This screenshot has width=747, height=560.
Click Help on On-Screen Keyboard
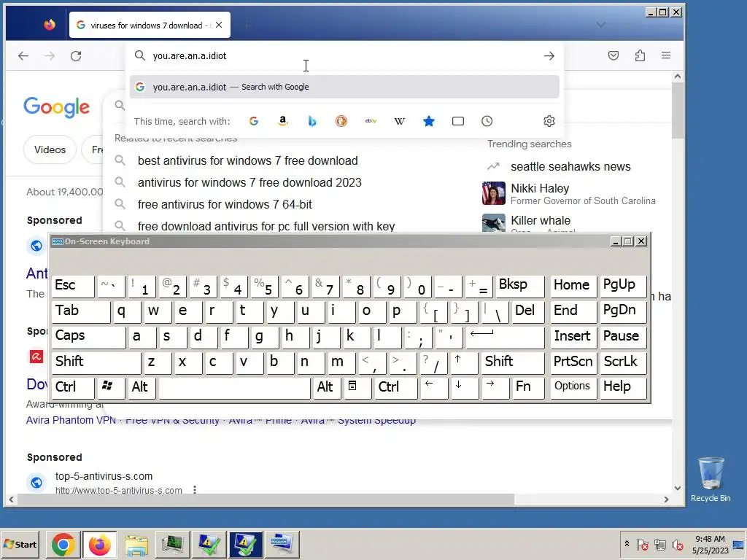[x=623, y=388]
